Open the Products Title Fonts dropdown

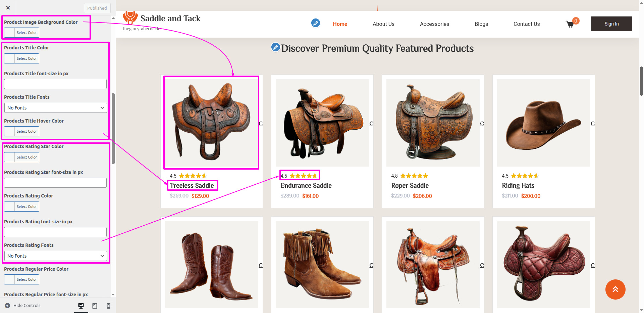pyautogui.click(x=55, y=108)
